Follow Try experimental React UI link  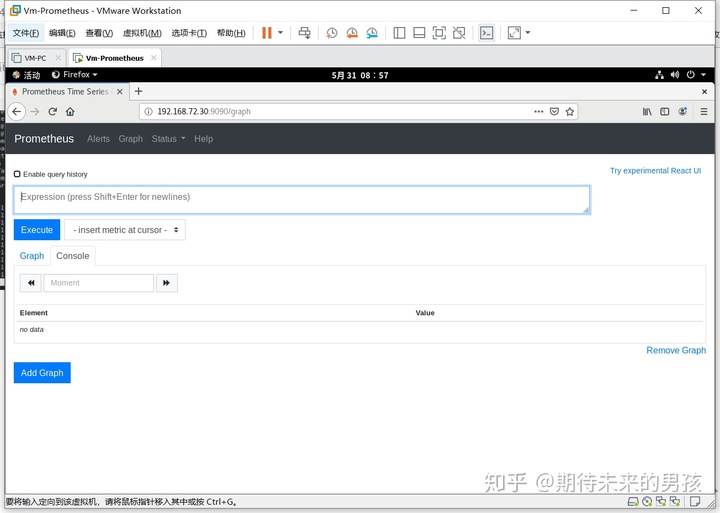655,171
